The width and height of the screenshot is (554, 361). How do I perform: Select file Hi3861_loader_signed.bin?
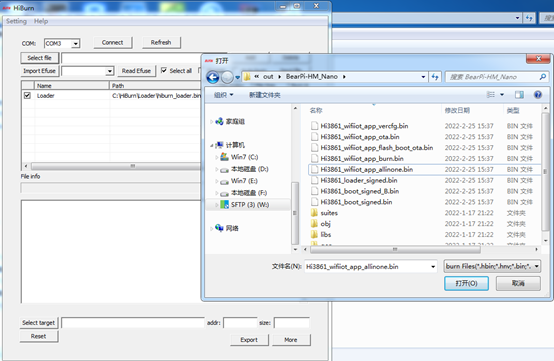(354, 180)
